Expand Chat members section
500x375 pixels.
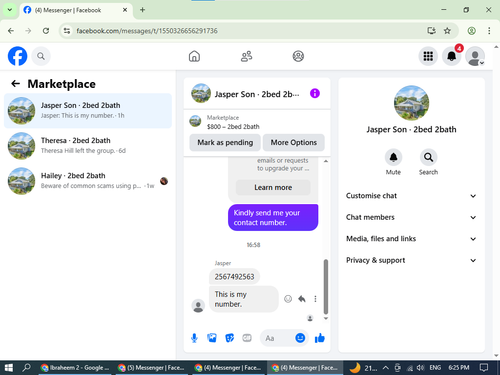[411, 217]
